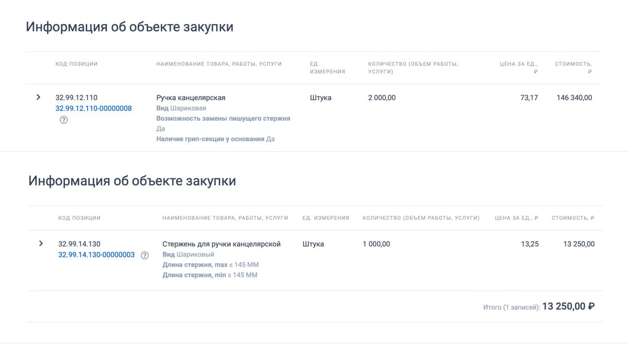Image resolution: width=628 pixels, height=364 pixels.
Task: Click the question-mark icon beside 32.99.14.130-00000003
Action: pyautogui.click(x=145, y=255)
